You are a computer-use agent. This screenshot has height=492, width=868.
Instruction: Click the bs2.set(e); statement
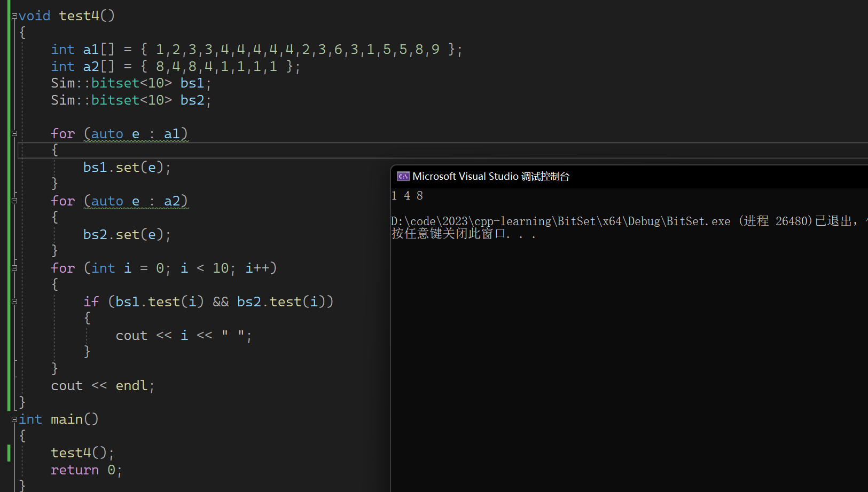tap(127, 235)
